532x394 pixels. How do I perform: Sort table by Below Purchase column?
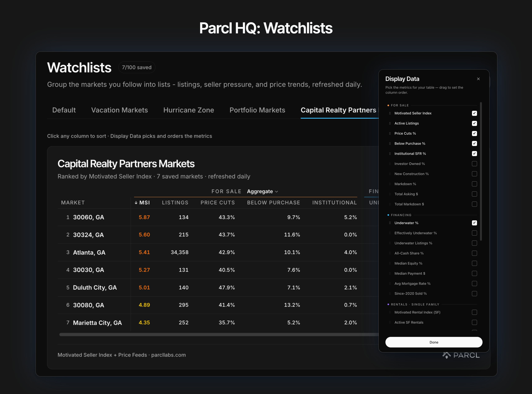pyautogui.click(x=273, y=203)
